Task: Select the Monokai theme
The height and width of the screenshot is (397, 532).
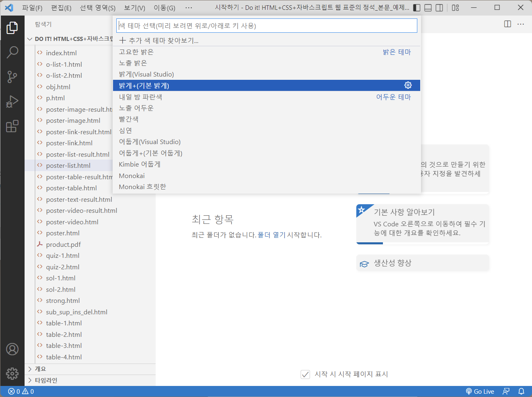Action: point(267,176)
